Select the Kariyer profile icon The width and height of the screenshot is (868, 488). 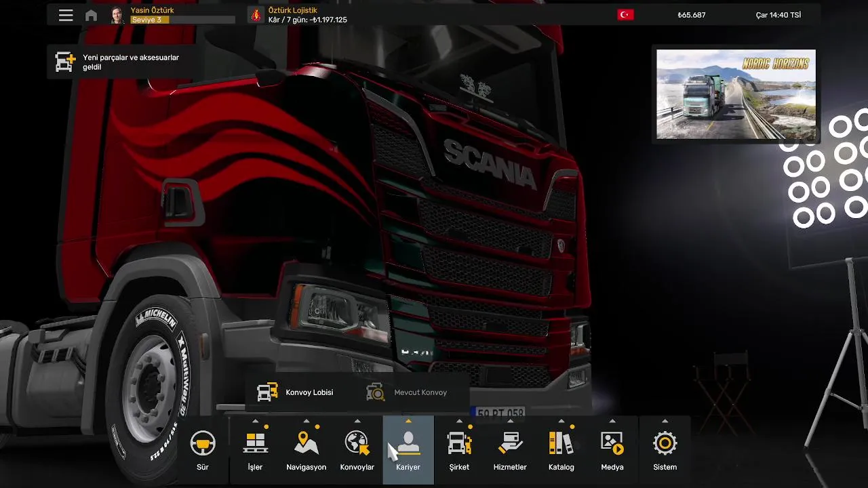pyautogui.click(x=408, y=443)
